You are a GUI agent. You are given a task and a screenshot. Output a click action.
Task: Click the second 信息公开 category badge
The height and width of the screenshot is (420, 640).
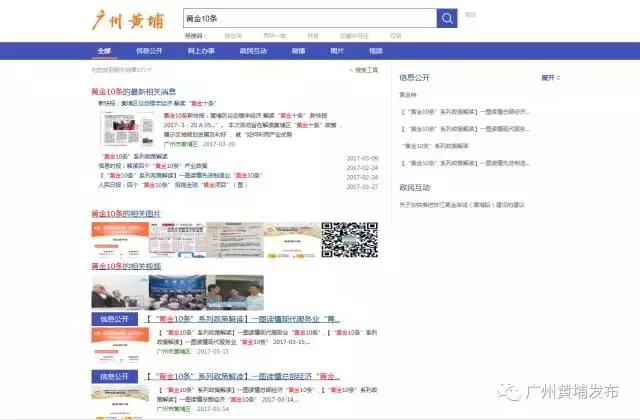114,376
